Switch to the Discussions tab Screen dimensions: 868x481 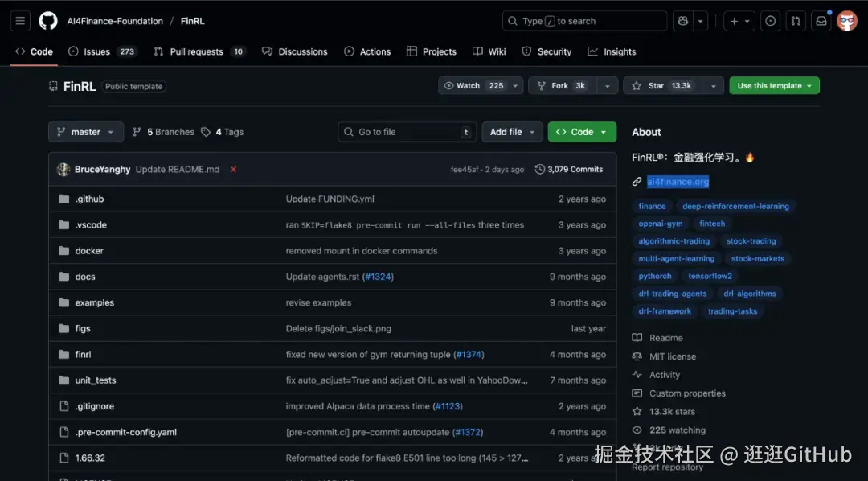point(295,51)
